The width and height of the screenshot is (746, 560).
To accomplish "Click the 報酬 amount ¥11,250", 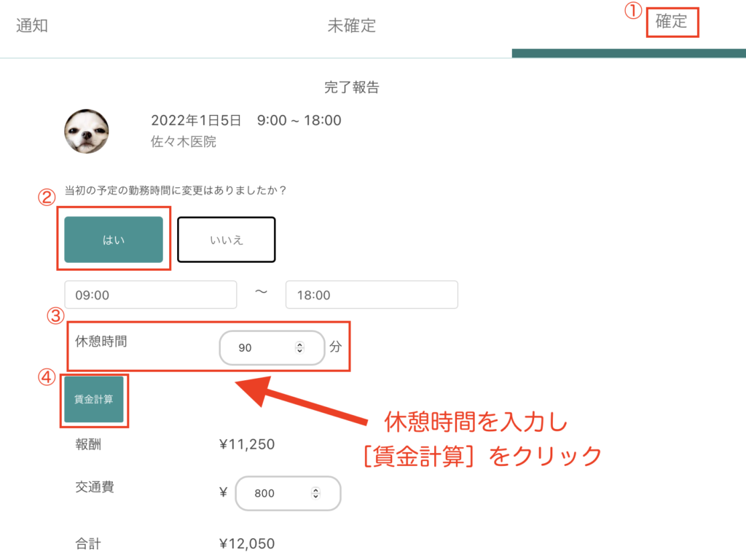I will click(x=247, y=444).
